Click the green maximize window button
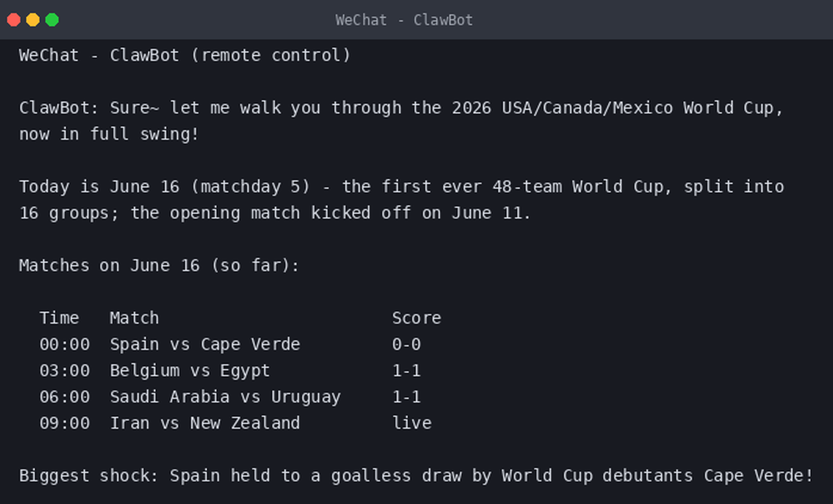 (x=52, y=20)
